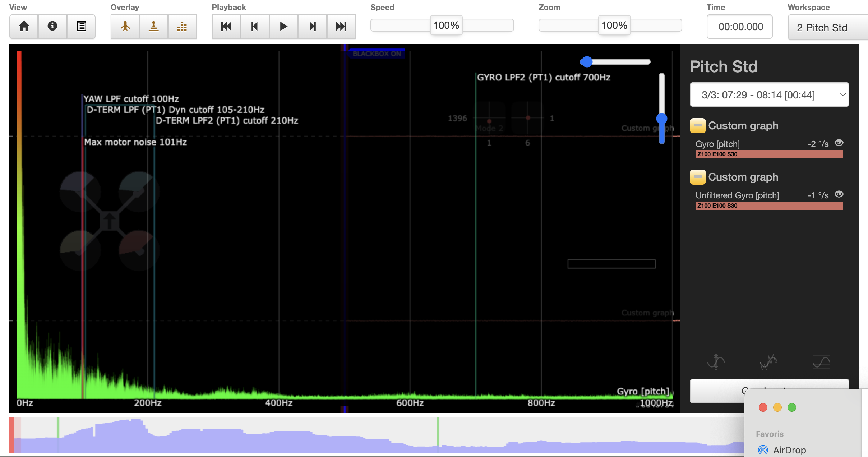Toggle the craft overlay airplane icon
This screenshot has height=457, width=868.
pyautogui.click(x=125, y=26)
